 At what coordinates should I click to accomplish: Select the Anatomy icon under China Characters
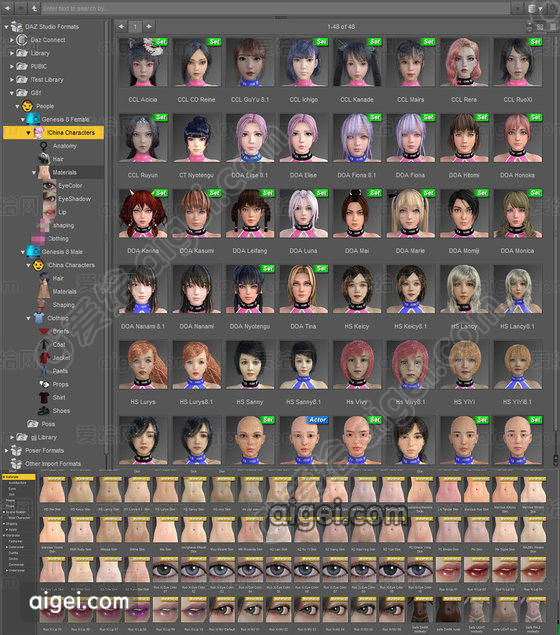pos(43,146)
